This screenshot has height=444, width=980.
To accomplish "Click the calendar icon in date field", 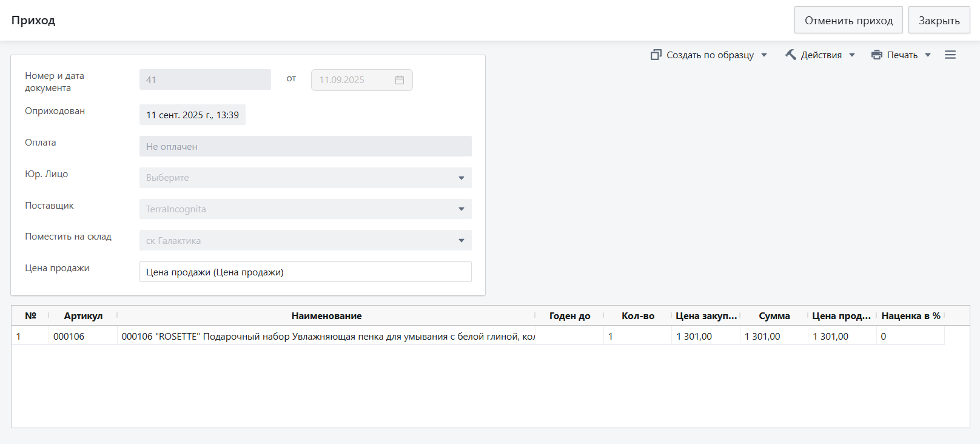I will pos(400,80).
